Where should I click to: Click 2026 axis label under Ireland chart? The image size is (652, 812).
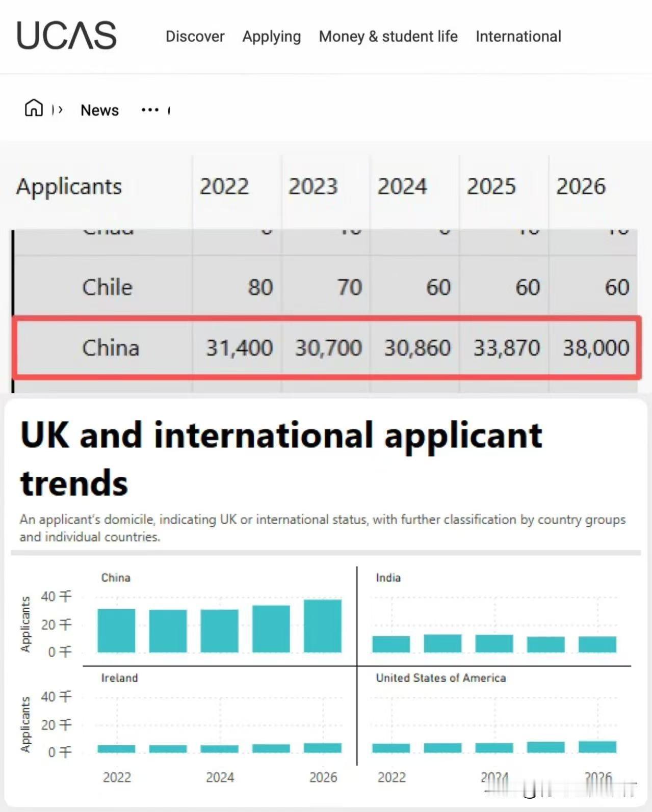[323, 777]
